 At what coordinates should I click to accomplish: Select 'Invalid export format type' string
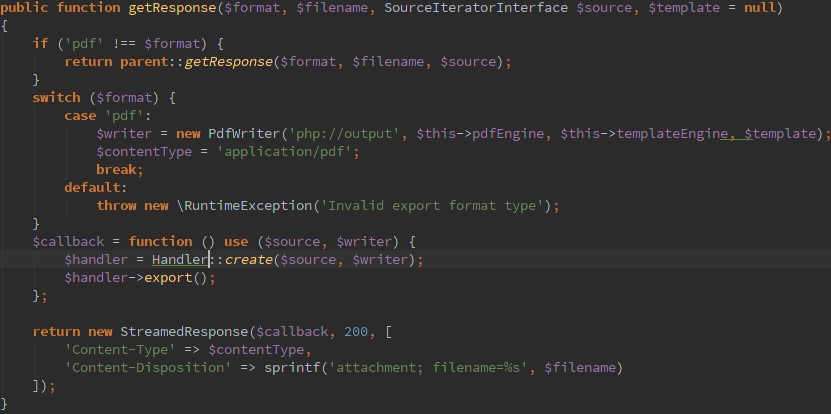coord(432,206)
